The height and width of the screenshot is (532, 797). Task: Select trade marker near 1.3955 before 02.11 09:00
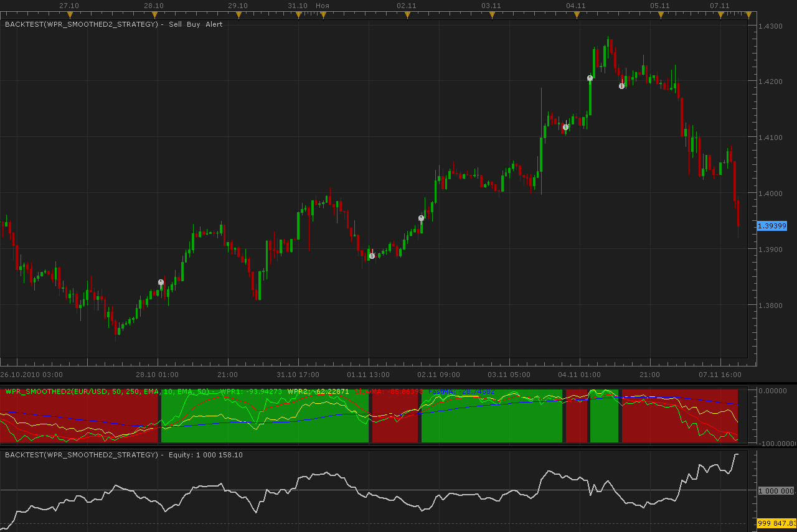coord(421,218)
